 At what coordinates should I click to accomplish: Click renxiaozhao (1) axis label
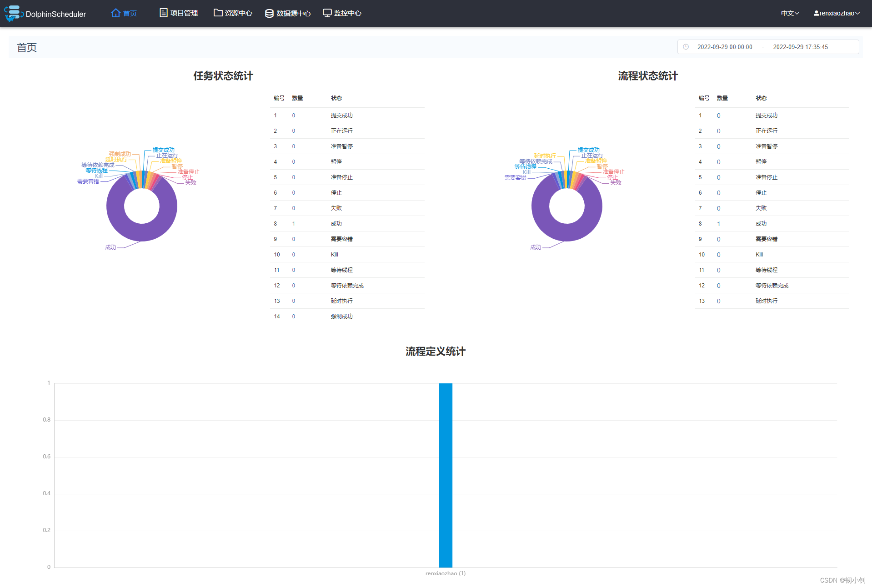coord(446,573)
